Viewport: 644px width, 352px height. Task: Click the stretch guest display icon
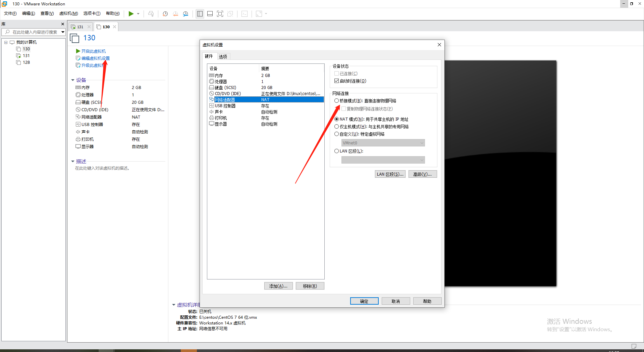(259, 14)
